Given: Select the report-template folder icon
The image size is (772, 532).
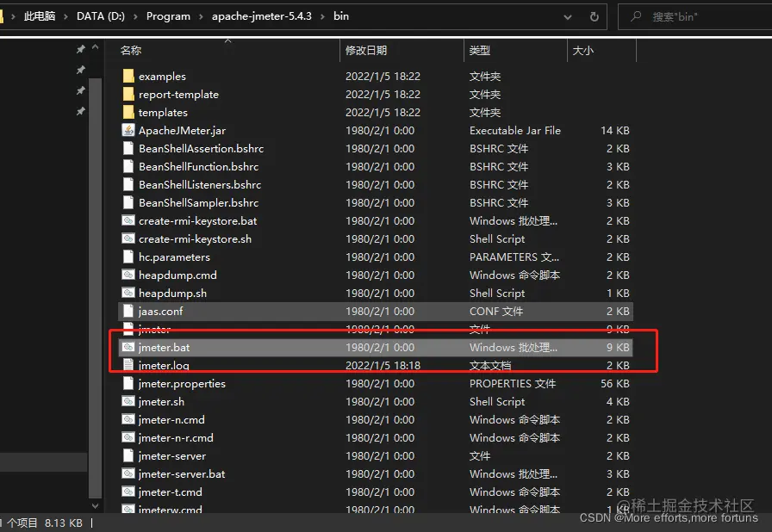Looking at the screenshot, I should [128, 95].
